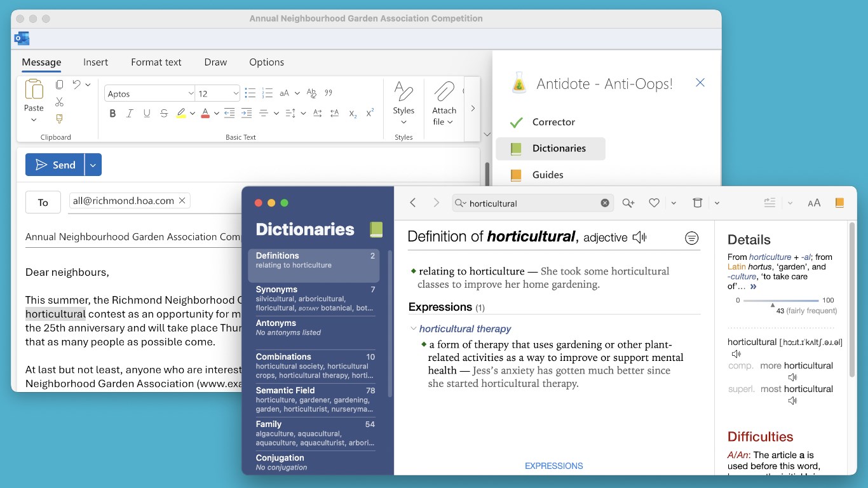Viewport: 868px width, 488px height.
Task: Play pronunciation beside the Definition heading
Action: click(639, 238)
